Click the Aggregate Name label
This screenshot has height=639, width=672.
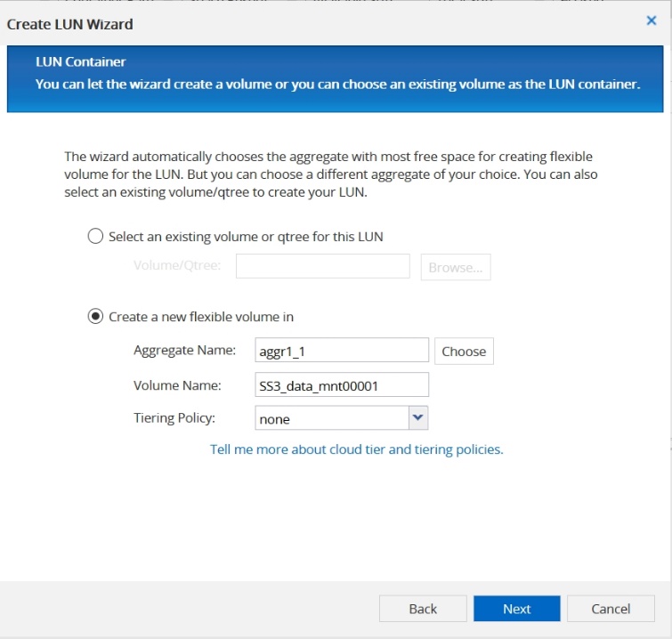184,351
